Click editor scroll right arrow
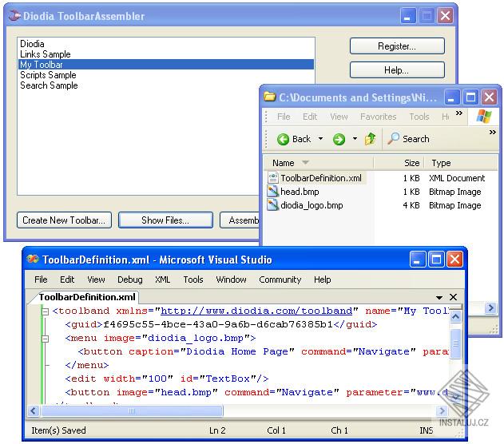Viewport: 504px width, 444px height. 442,410
